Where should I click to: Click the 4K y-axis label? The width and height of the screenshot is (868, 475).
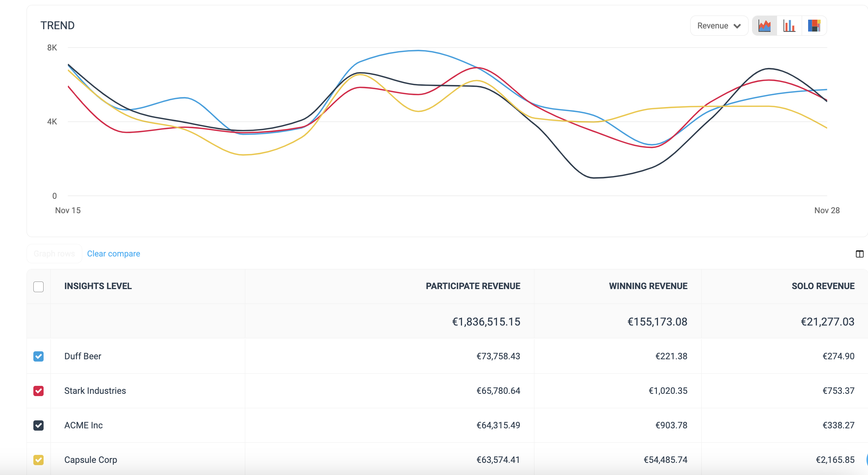click(x=52, y=122)
